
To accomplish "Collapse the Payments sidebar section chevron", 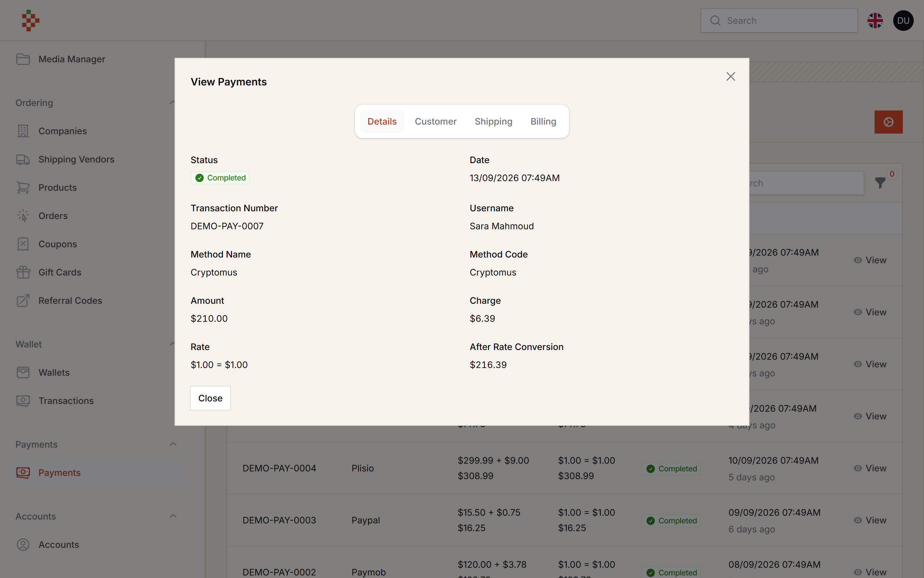I will tap(173, 444).
